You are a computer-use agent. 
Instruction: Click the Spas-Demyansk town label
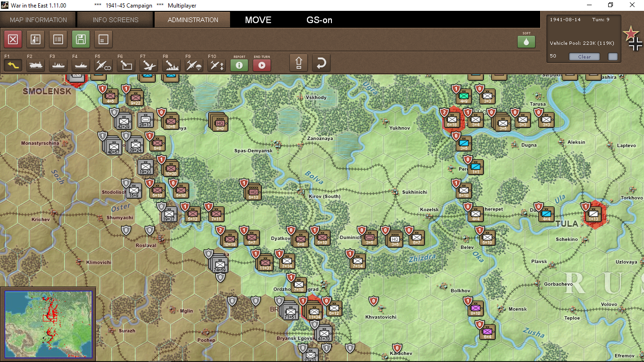pyautogui.click(x=254, y=151)
